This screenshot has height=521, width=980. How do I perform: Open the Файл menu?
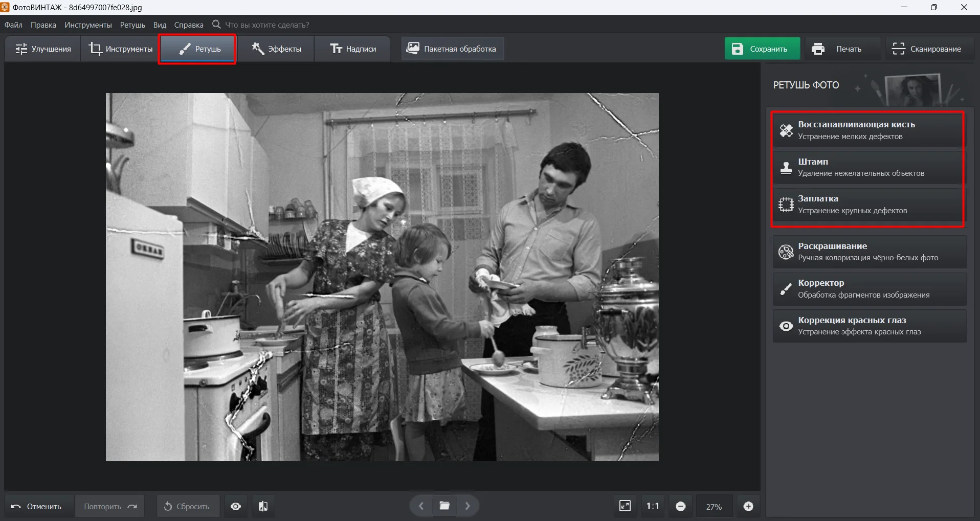pos(13,25)
